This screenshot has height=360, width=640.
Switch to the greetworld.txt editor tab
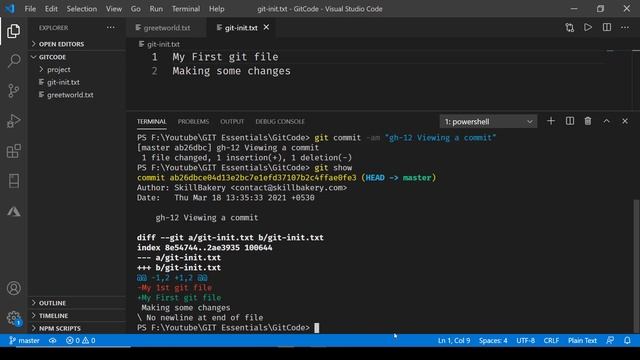coord(167,28)
